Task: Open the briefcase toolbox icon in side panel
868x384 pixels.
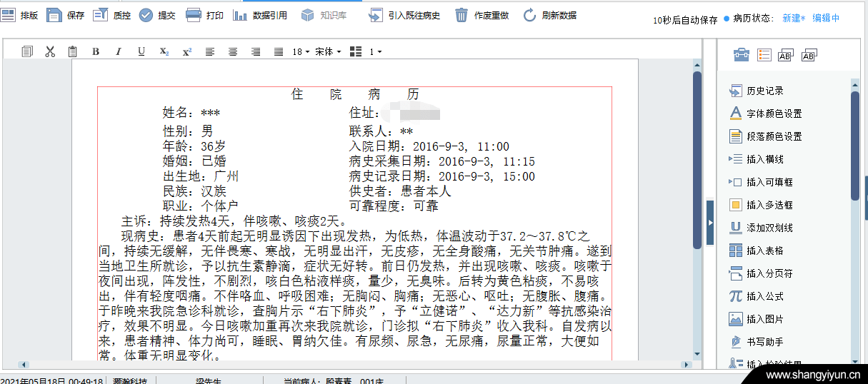Action: [x=742, y=55]
